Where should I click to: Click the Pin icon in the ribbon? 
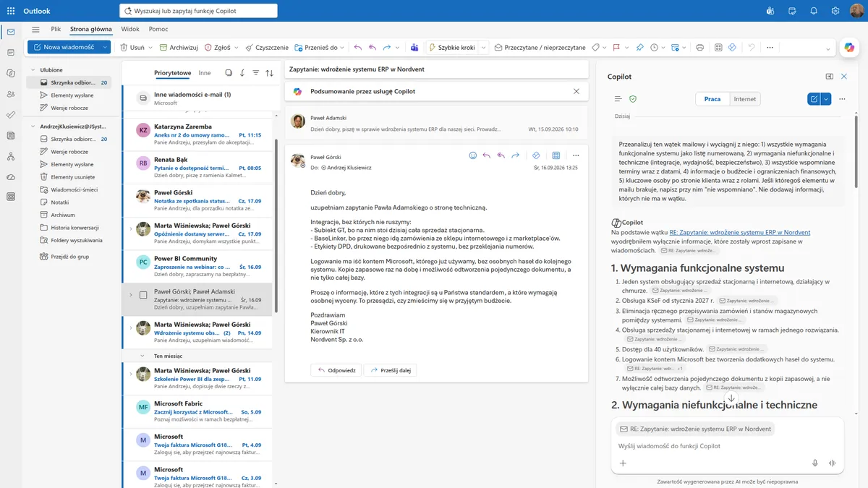click(639, 47)
